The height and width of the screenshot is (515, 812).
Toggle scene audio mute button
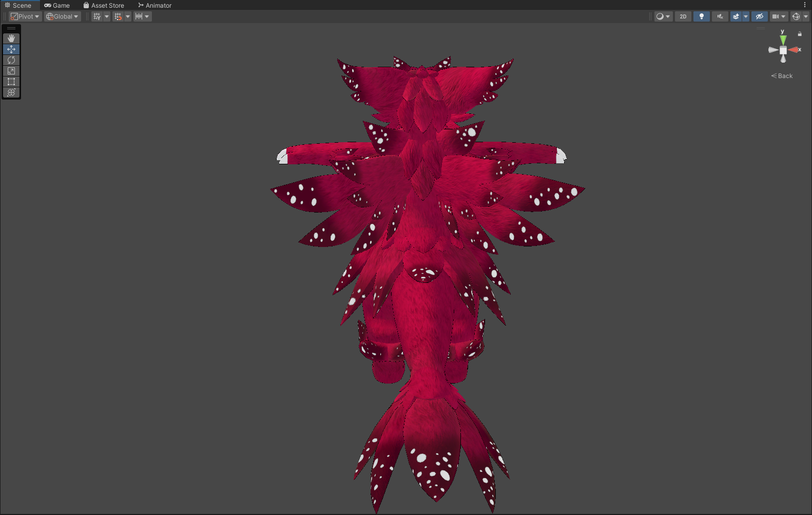(x=720, y=16)
